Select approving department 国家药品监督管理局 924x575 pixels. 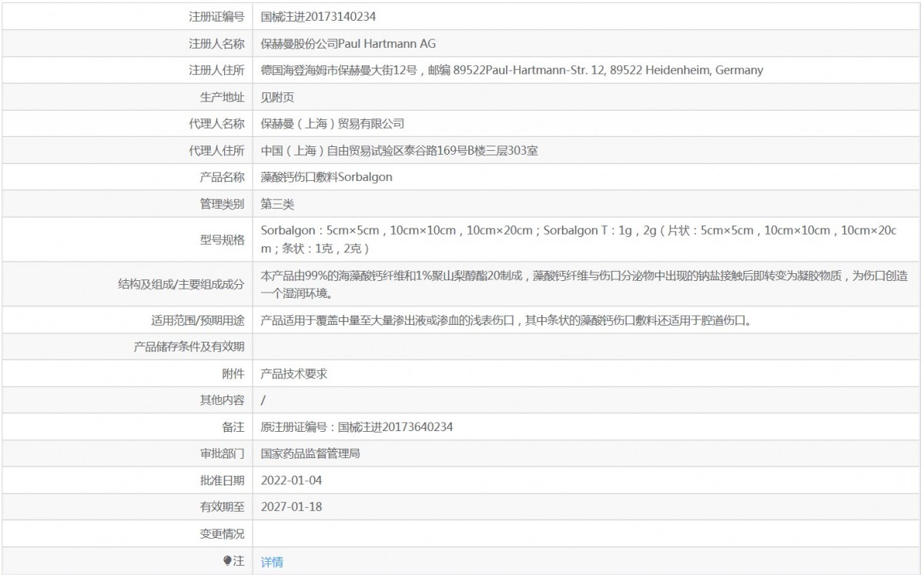(x=311, y=454)
